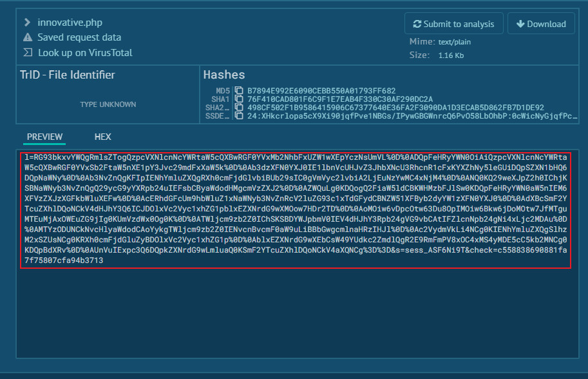Viewport: 588px width, 379px height.
Task: Copy the MD5 hash value
Action: click(239, 91)
